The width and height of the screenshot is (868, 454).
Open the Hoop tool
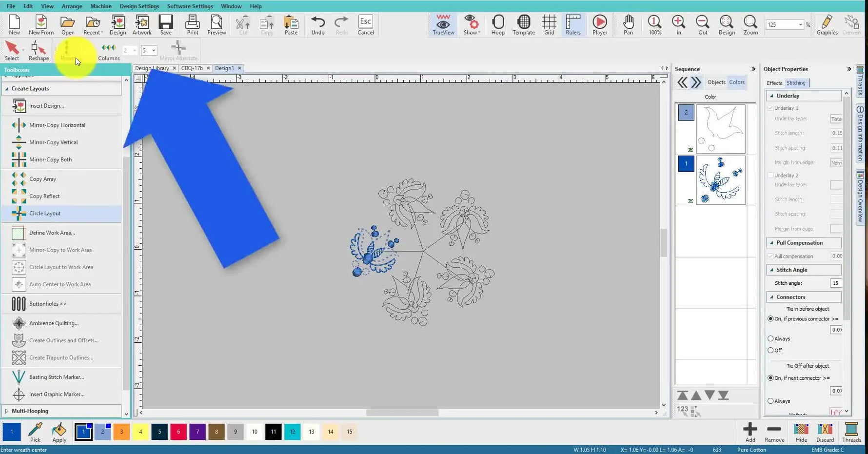click(498, 24)
